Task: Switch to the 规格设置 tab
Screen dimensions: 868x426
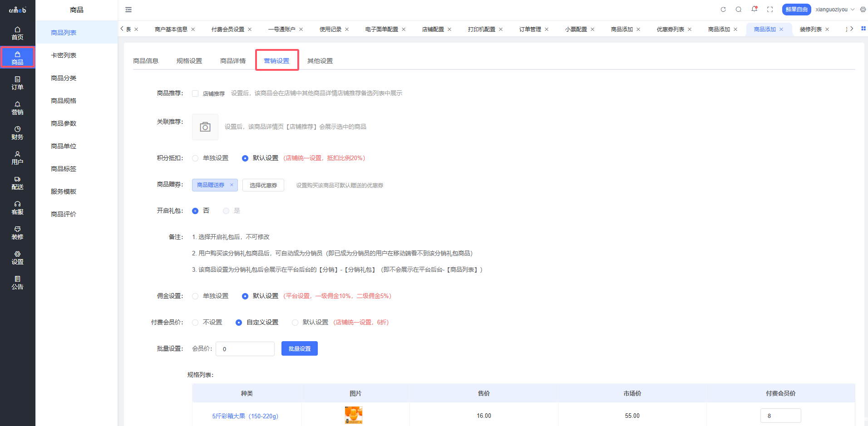Action: [x=189, y=61]
